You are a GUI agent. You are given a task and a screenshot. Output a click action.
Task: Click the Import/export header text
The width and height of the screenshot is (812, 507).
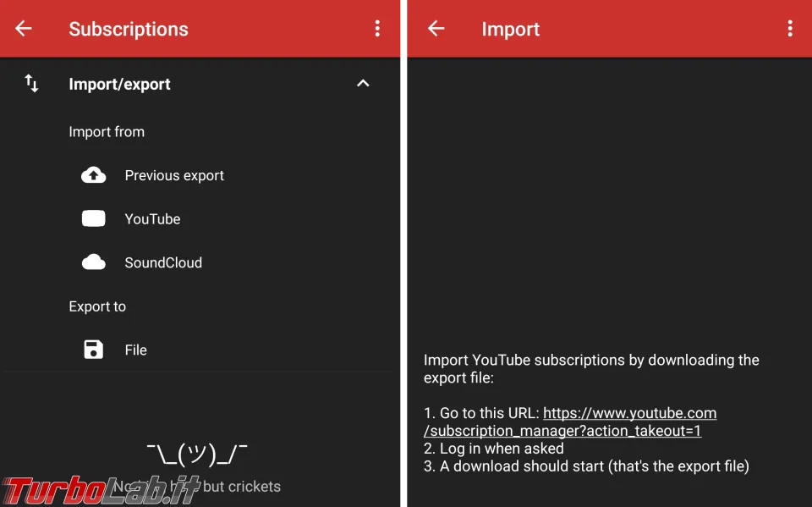[119, 84]
